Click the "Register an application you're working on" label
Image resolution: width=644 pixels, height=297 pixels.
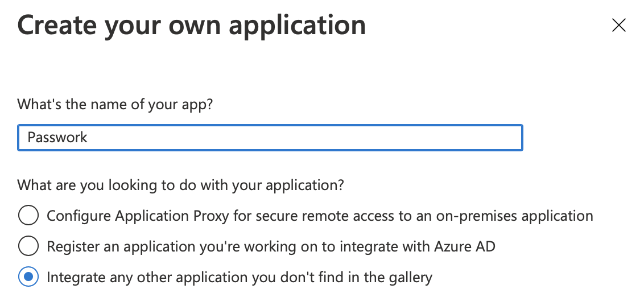[271, 246]
